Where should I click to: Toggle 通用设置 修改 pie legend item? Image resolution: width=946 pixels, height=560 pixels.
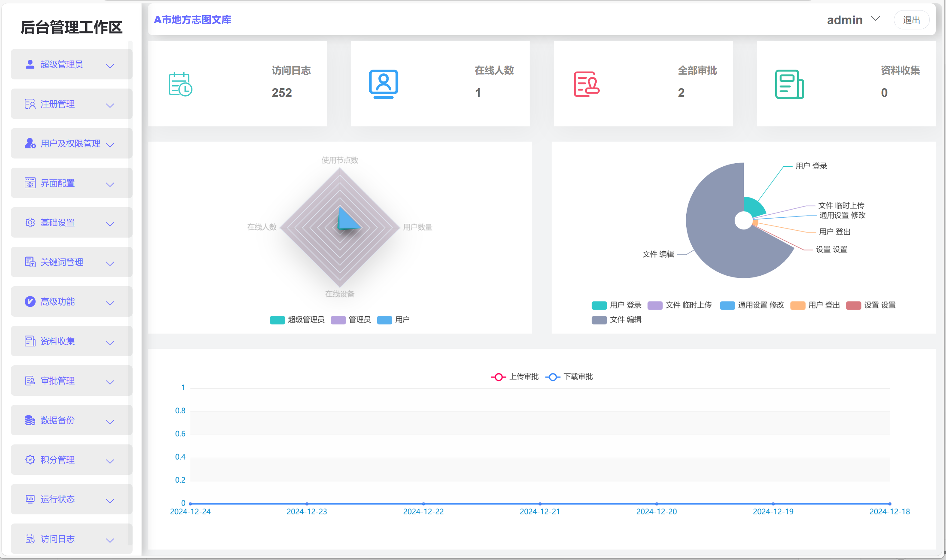point(752,305)
